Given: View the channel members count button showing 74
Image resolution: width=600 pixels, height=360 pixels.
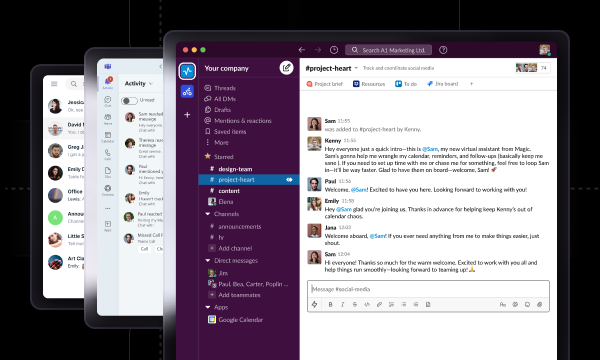Looking at the screenshot, I should coord(533,68).
